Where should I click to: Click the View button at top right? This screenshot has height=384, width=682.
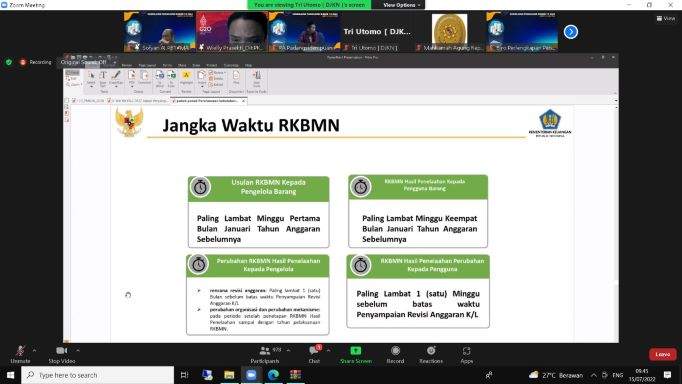tap(666, 18)
